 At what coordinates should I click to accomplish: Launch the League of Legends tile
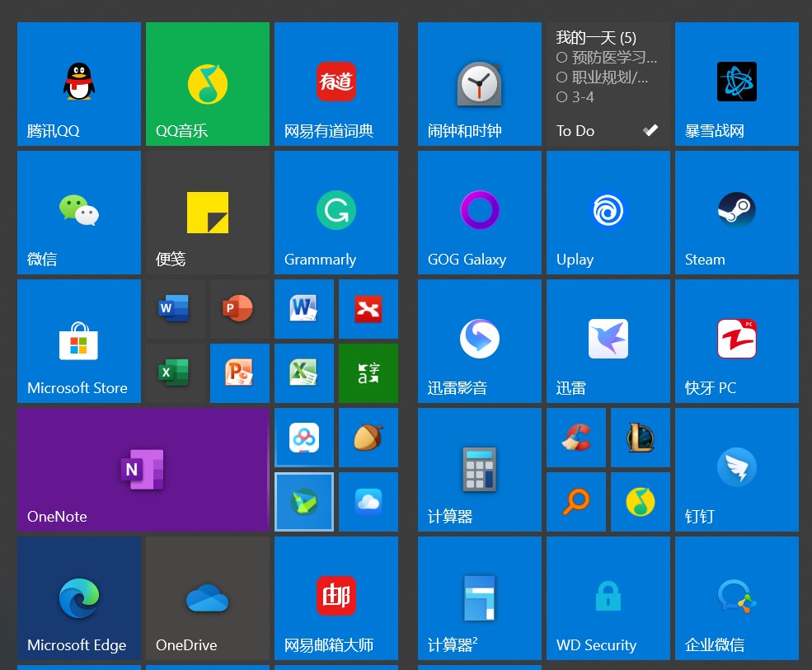point(640,438)
